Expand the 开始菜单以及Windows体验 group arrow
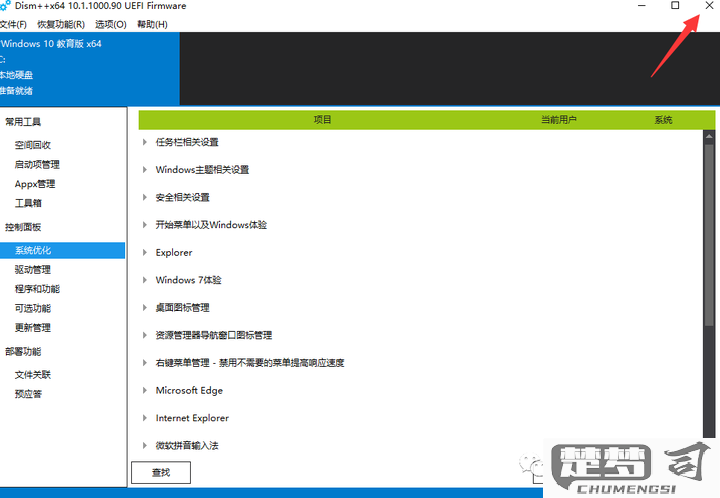Viewport: 720px width, 498px height. point(145,225)
